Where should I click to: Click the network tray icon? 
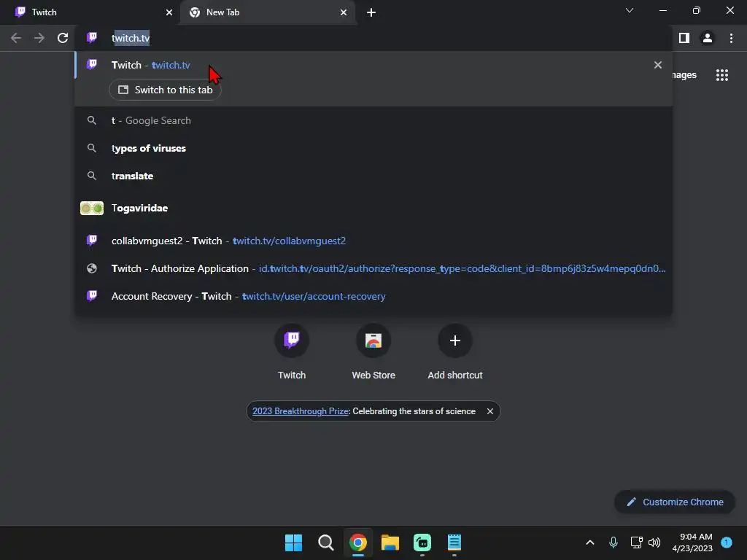636,542
